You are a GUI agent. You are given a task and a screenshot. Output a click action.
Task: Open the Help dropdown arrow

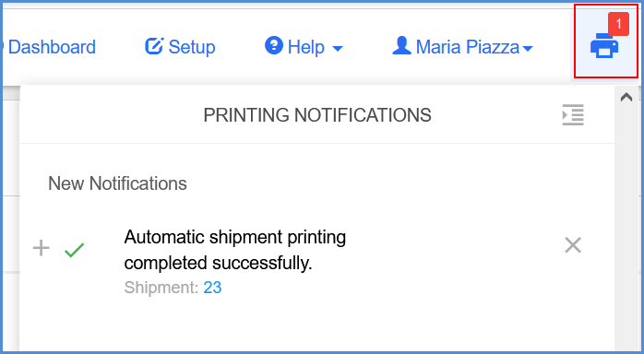point(337,49)
